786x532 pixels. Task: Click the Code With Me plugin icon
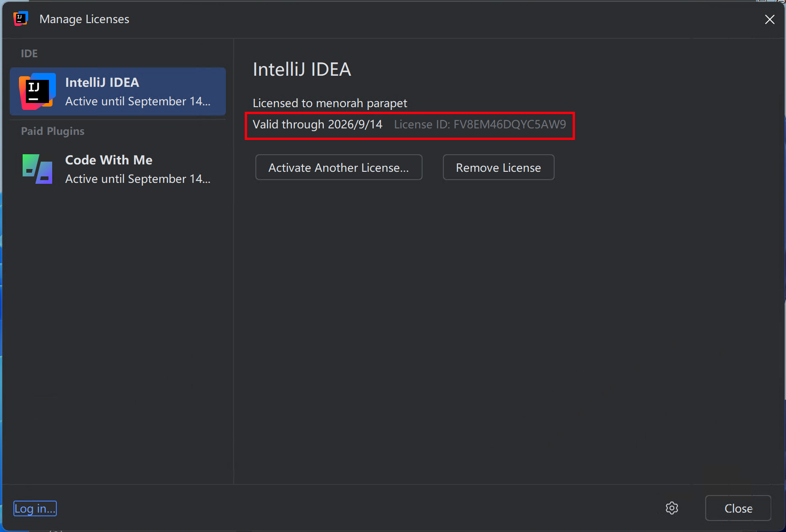coord(37,169)
